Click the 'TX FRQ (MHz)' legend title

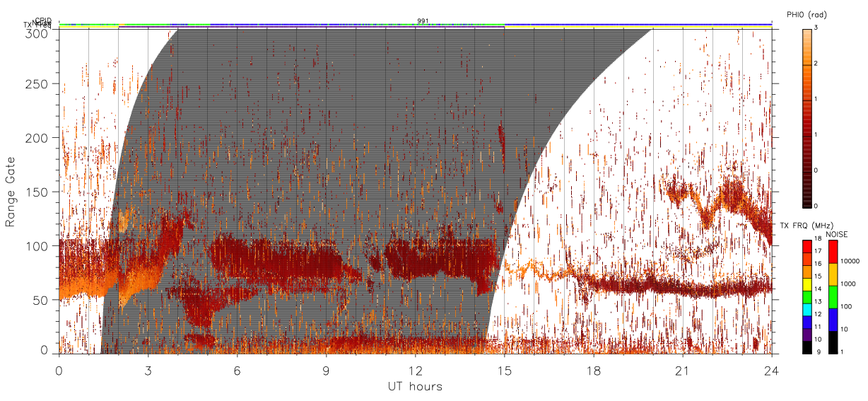[807, 225]
